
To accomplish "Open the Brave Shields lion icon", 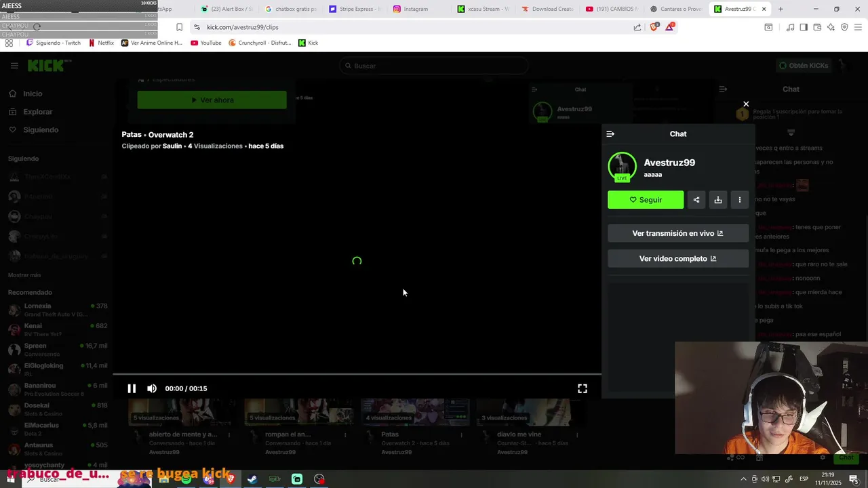I will click(654, 27).
